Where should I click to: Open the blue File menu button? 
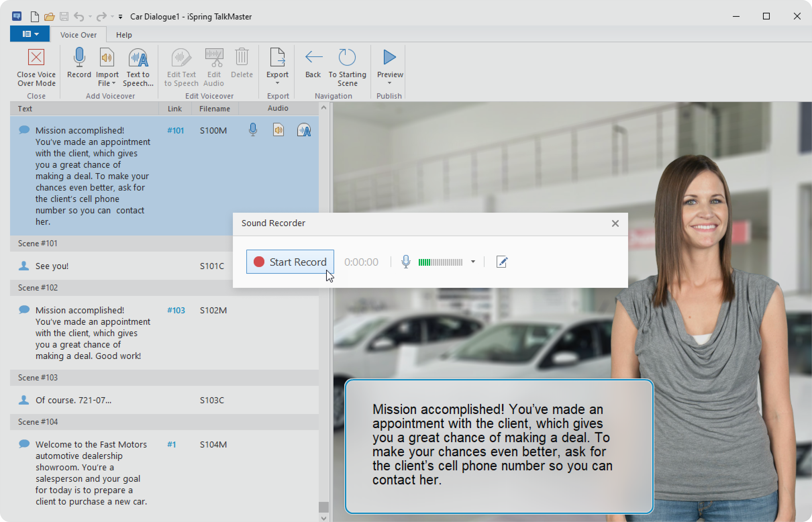[x=30, y=34]
